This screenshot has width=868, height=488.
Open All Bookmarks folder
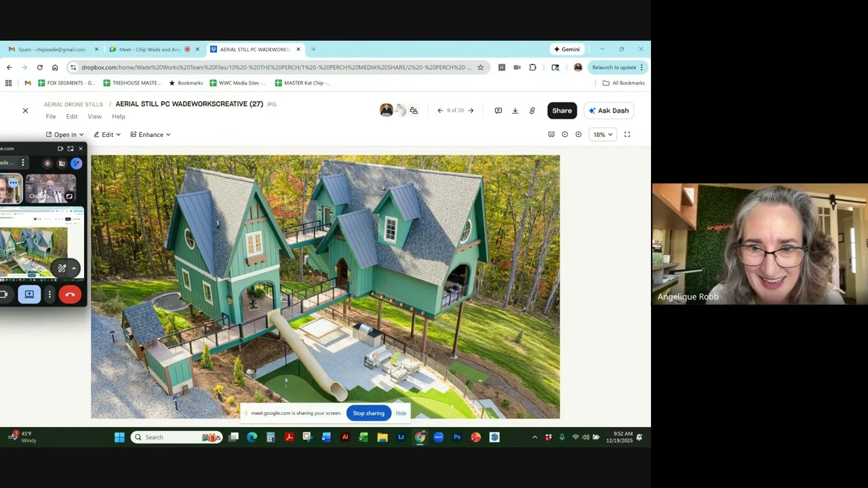(624, 83)
